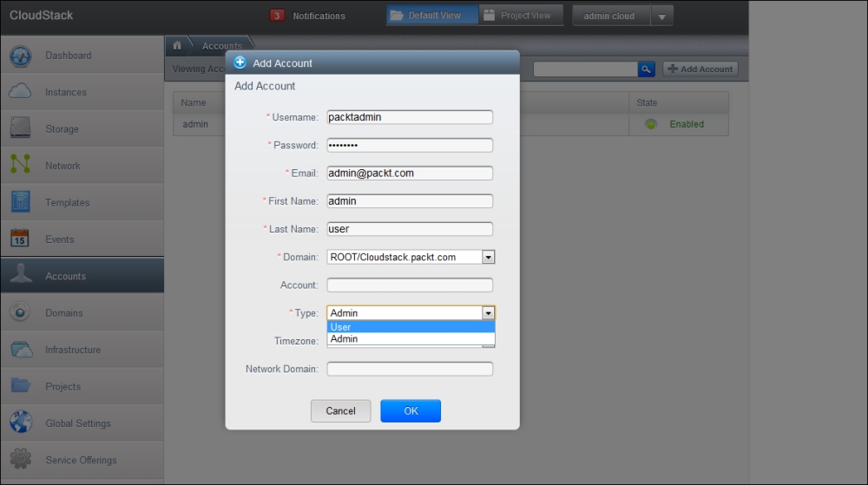868x485 pixels.
Task: Select Admin option in Type list
Action: tap(410, 339)
